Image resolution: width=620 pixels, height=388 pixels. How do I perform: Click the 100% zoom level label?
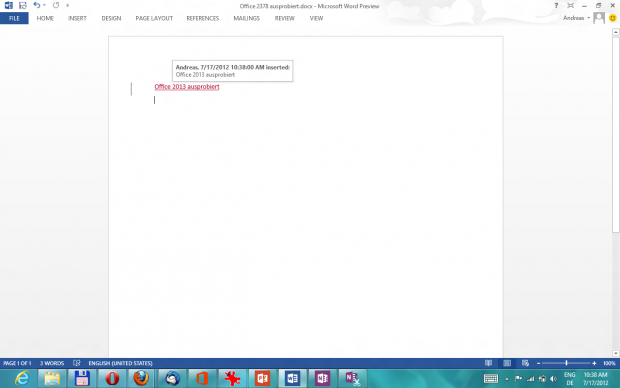[609, 363]
